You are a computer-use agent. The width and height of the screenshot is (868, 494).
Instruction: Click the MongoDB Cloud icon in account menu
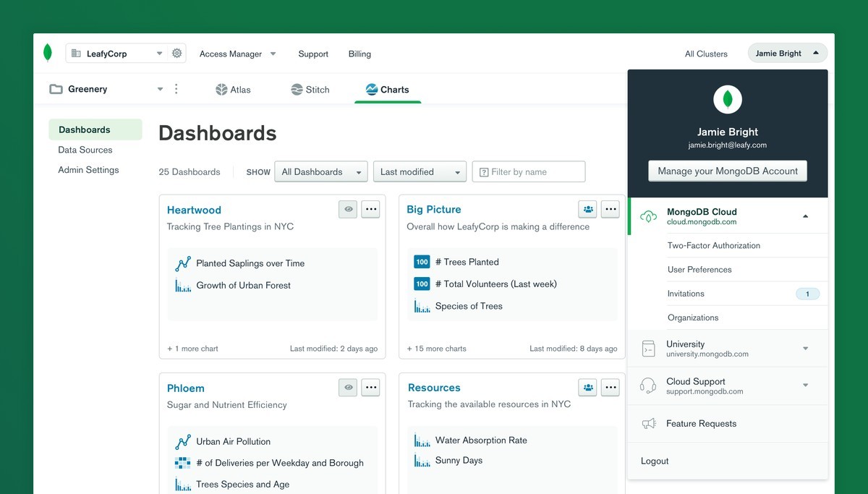pyautogui.click(x=649, y=216)
